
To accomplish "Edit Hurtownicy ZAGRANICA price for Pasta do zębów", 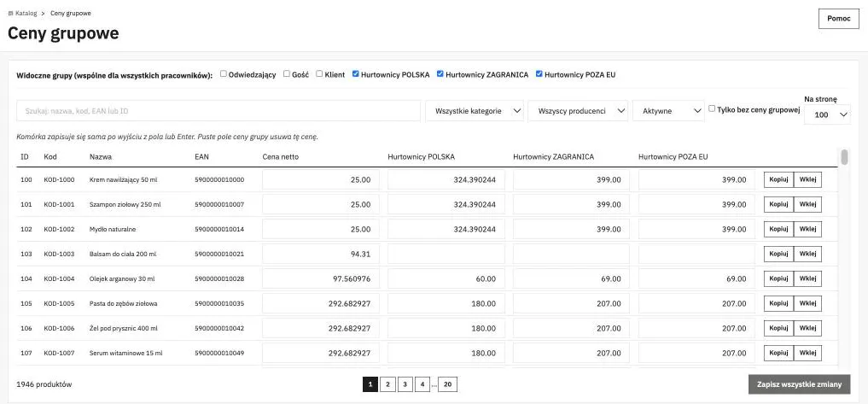I will 571,303.
